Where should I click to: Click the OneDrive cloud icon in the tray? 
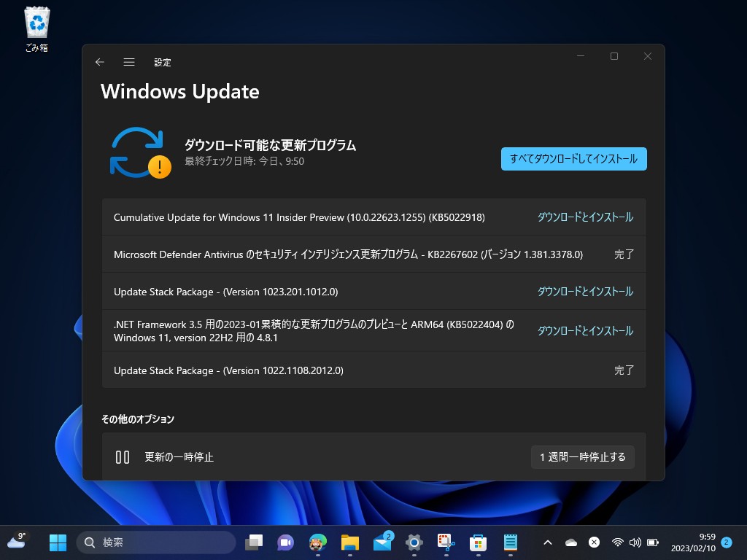click(x=572, y=542)
